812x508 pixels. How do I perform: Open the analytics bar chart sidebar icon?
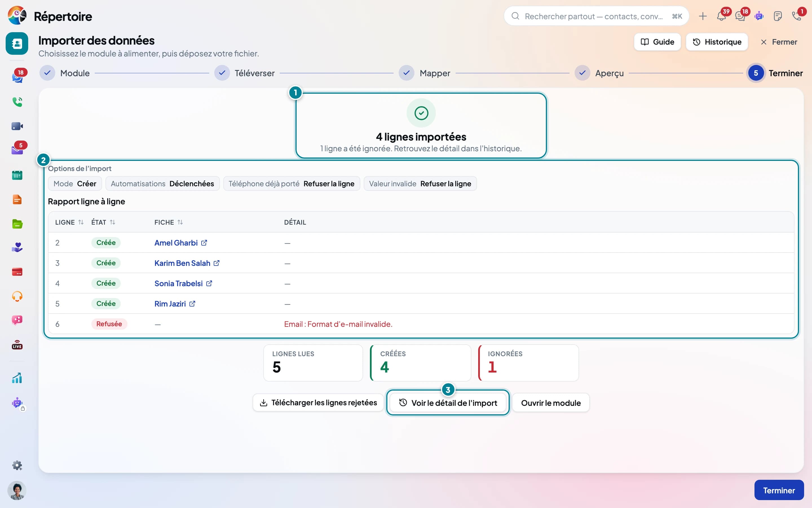[x=17, y=378]
